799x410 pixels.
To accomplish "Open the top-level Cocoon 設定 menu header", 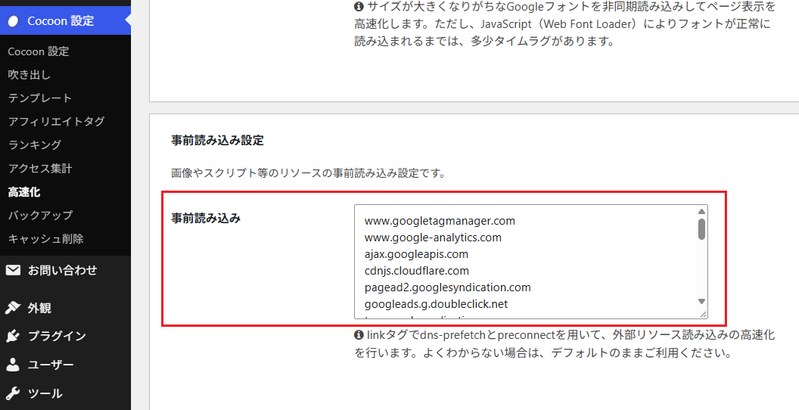I will 65,21.
